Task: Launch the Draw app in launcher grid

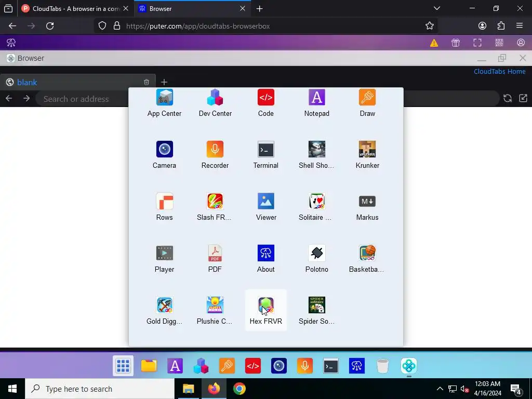Action: [x=367, y=103]
